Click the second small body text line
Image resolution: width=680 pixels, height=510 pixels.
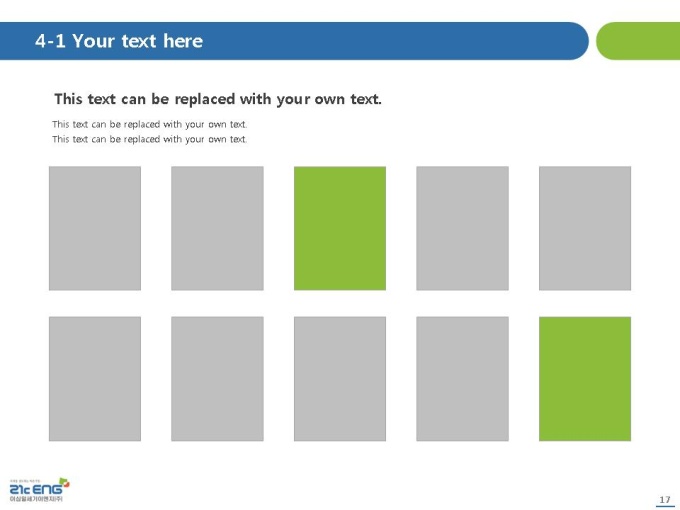tap(150, 139)
